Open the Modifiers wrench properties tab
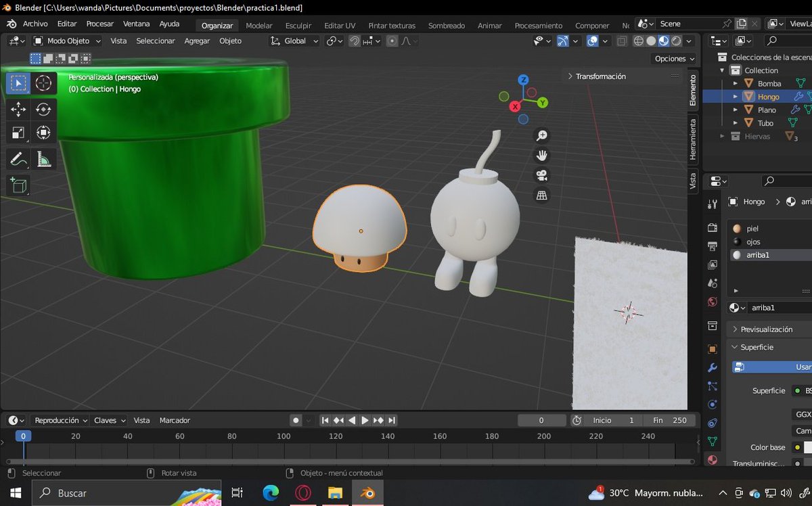The image size is (812, 506). coord(712,368)
